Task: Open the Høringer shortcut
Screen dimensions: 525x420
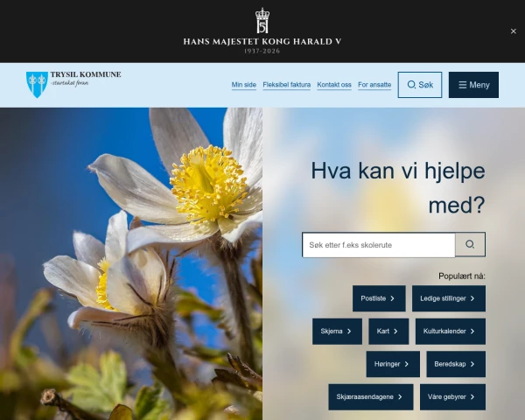Action: (393, 364)
